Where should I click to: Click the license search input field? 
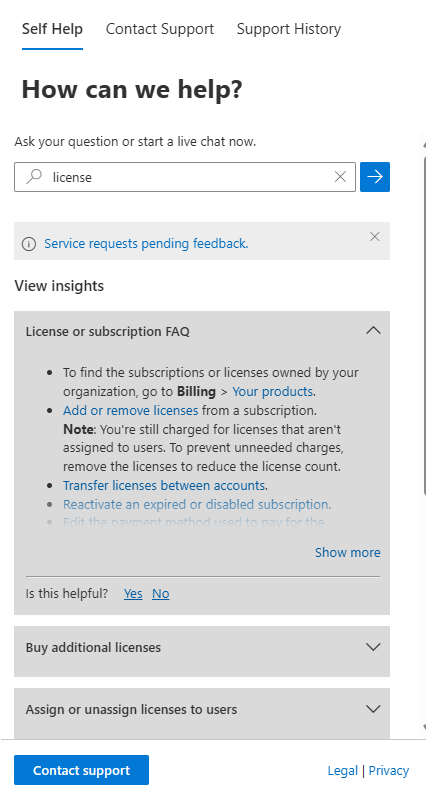pos(185,177)
